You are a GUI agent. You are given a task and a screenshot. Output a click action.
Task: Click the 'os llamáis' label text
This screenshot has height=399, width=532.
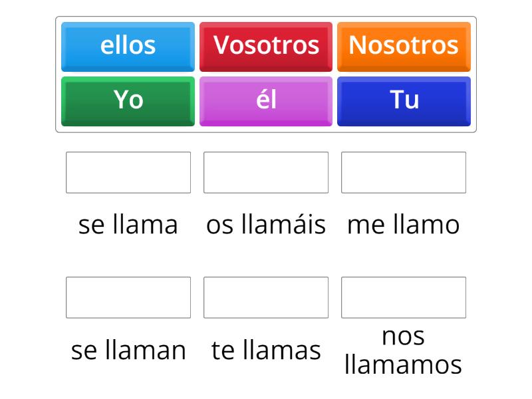(x=265, y=224)
